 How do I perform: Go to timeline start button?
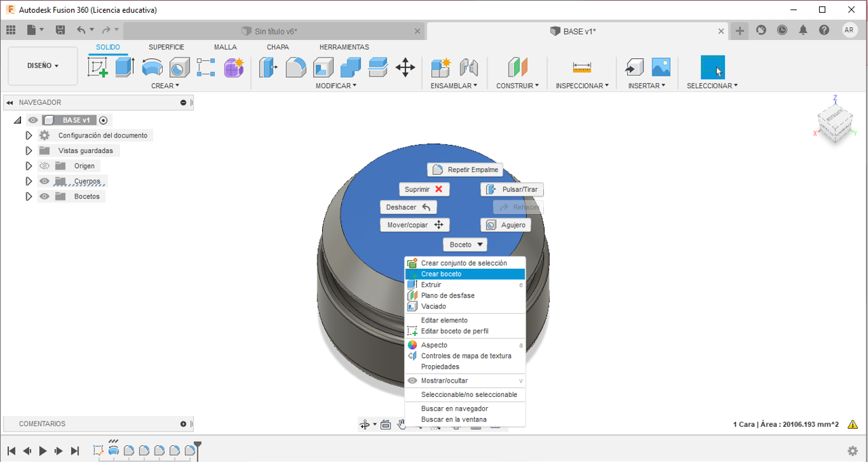[x=11, y=451]
